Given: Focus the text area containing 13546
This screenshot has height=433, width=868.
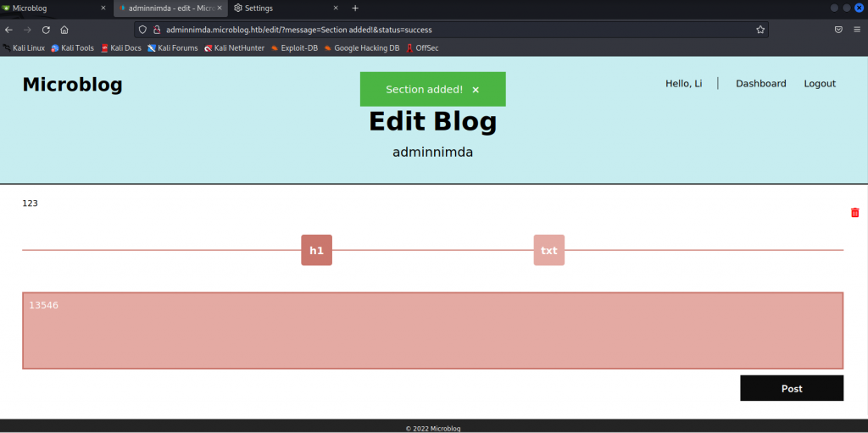Looking at the screenshot, I should (x=432, y=330).
